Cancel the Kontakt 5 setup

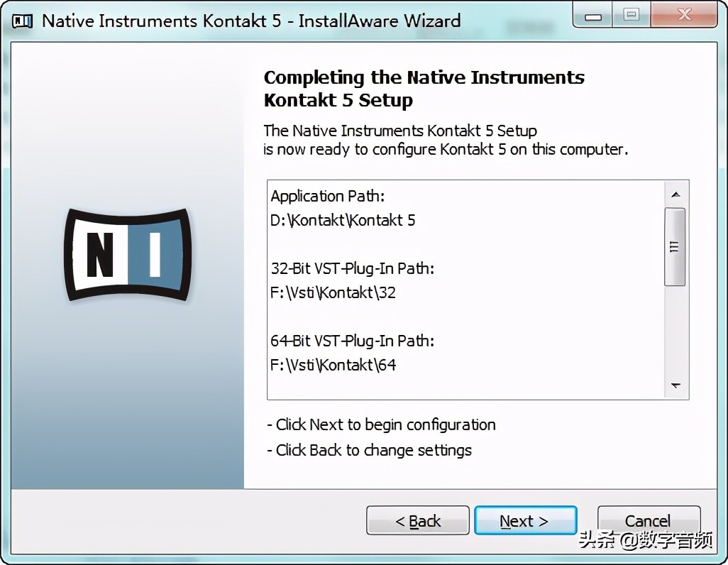(649, 520)
